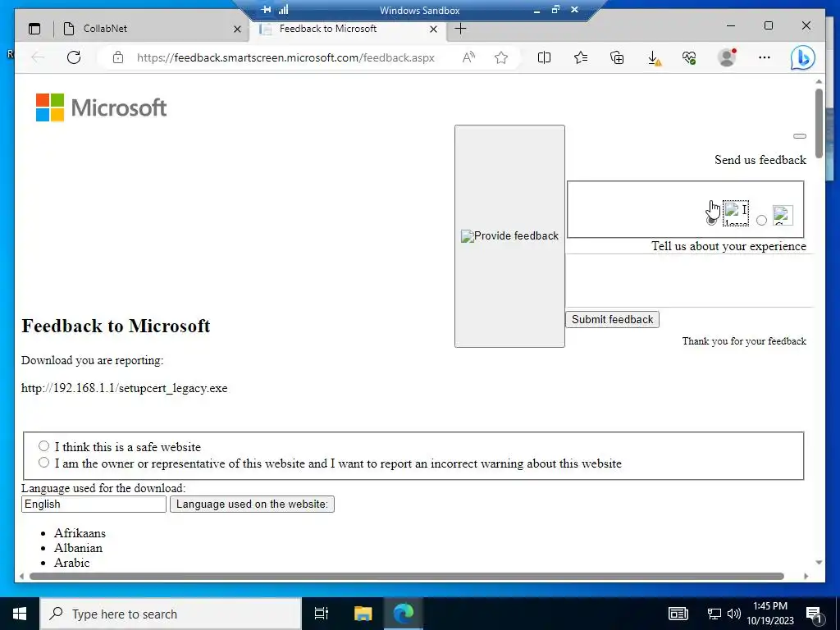Close the Feedback to Microsoft tab
840x630 pixels.
pyautogui.click(x=433, y=29)
